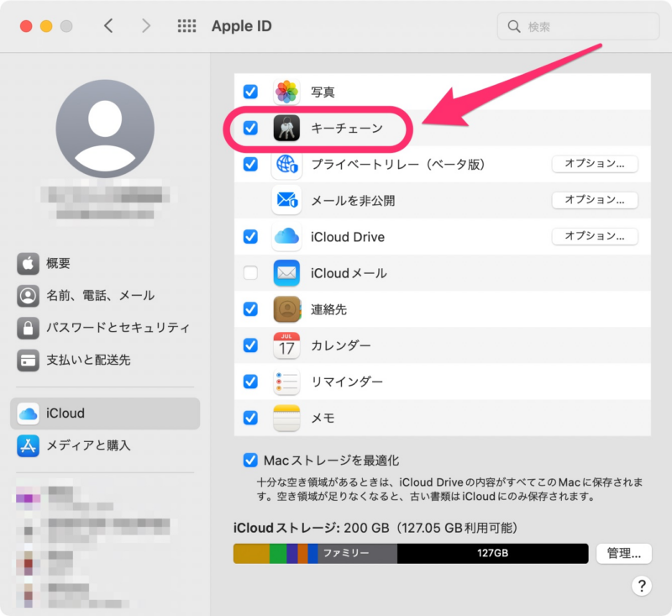Image resolution: width=672 pixels, height=616 pixels.
Task: Click the iCloud Drive cloud icon
Action: (286, 237)
